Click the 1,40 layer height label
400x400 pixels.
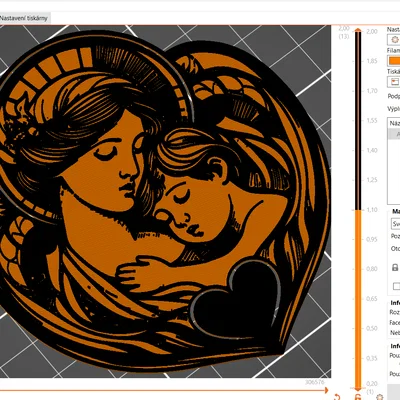point(372,150)
